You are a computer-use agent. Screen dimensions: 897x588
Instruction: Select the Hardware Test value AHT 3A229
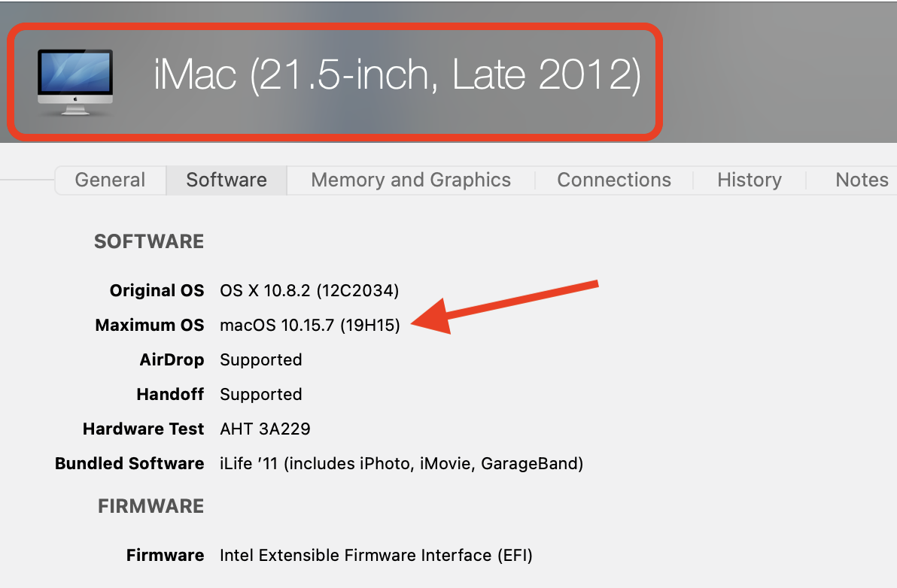point(265,429)
